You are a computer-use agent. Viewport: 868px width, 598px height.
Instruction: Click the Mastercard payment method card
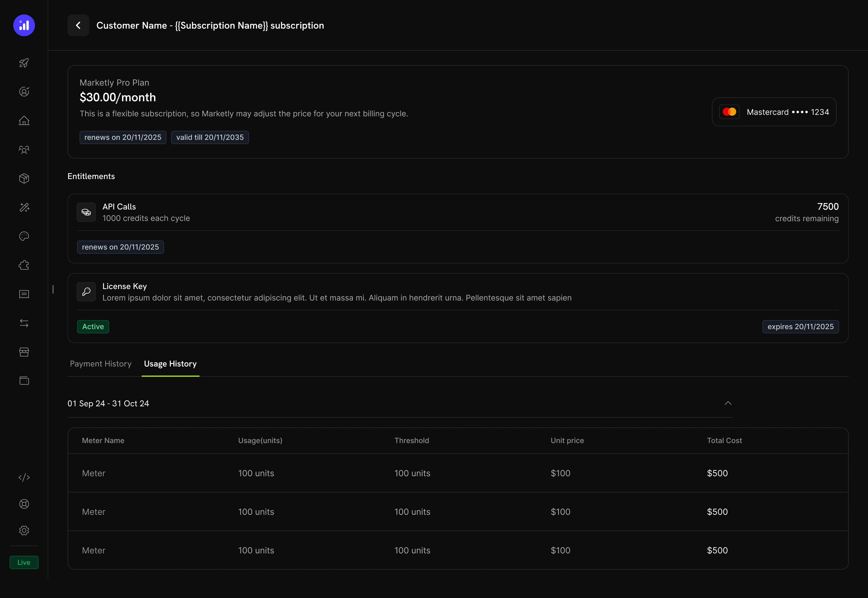point(774,112)
